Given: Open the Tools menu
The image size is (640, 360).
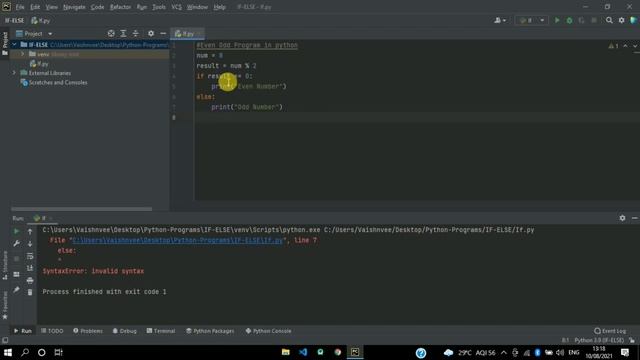Looking at the screenshot, I should point(159,7).
